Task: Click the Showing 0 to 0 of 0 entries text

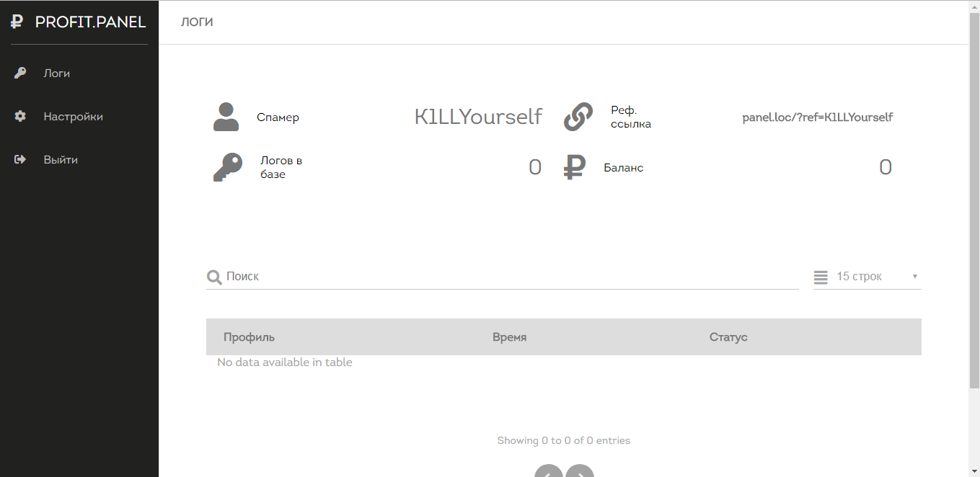Action: click(x=564, y=440)
